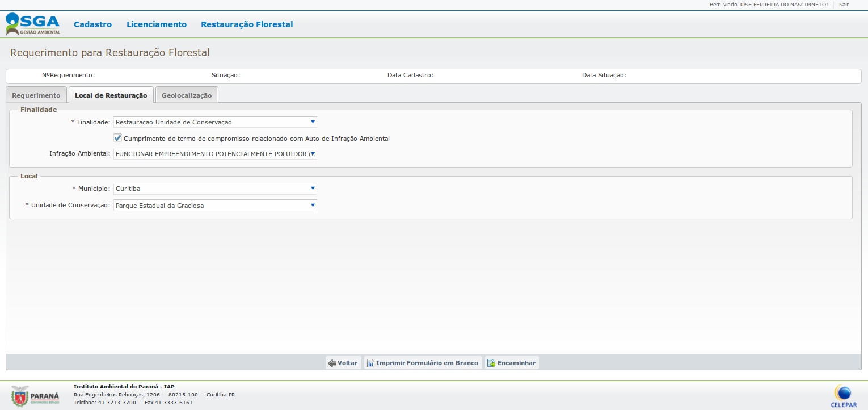
Task: Open the Finalidade dropdown arrow
Action: tap(313, 122)
